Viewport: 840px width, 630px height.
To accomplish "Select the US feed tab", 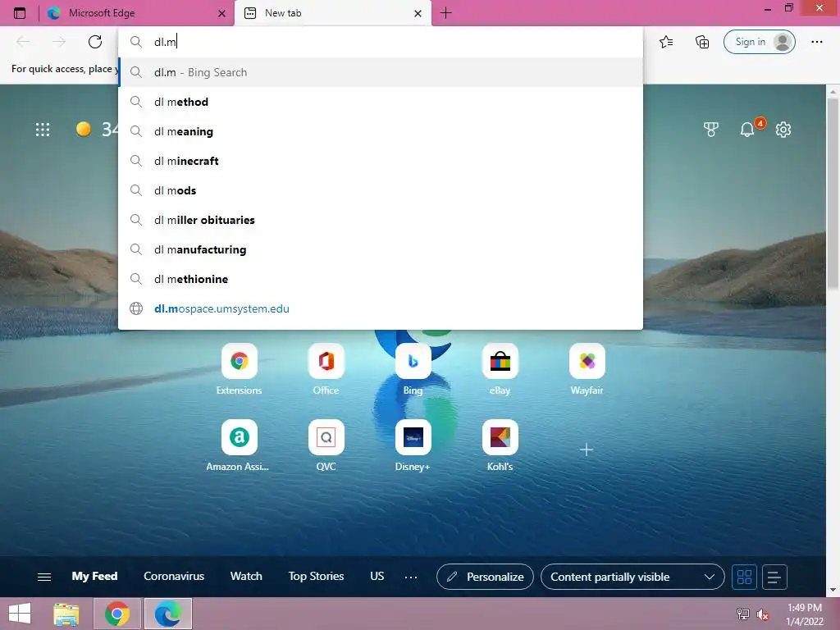I will coord(377,577).
